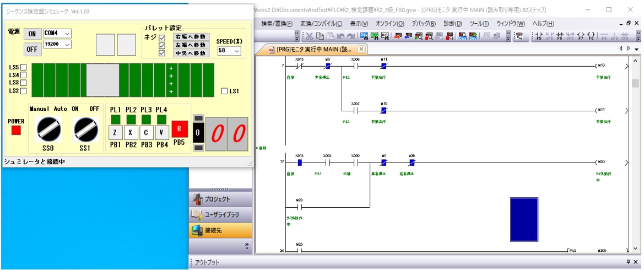This screenshot has width=644, height=270.
Task: Click the project icon in navigation pane
Action: point(197,199)
